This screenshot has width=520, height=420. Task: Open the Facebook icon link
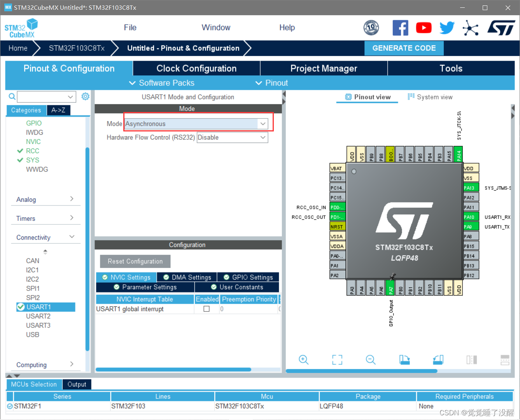tap(400, 28)
